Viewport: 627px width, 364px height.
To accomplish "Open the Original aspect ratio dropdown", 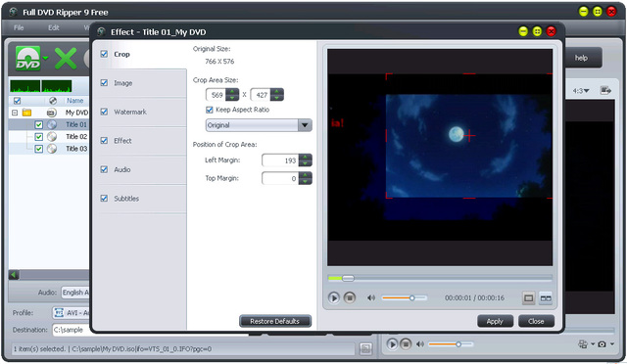I will coord(305,125).
